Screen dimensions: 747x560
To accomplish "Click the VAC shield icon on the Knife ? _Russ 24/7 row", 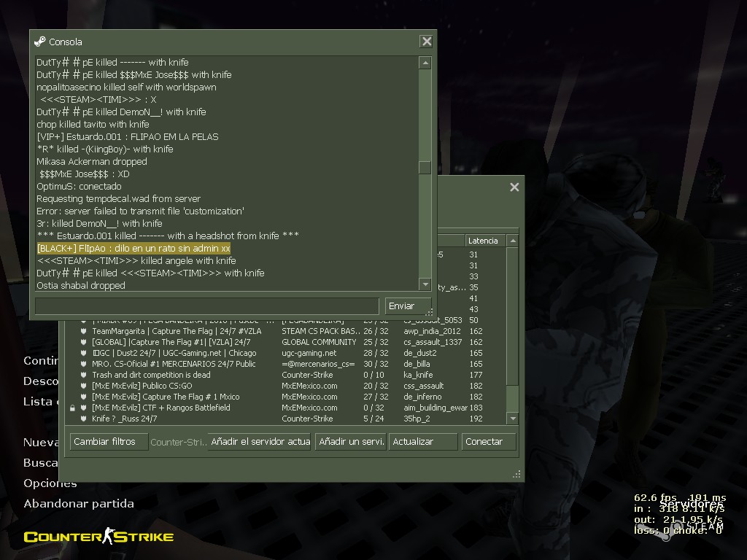I will [83, 419].
